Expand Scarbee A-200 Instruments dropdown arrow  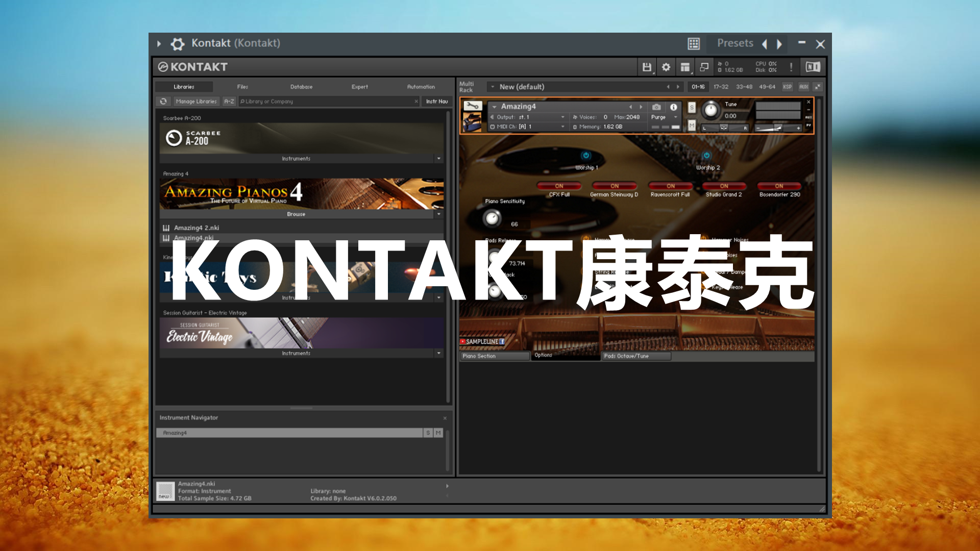tap(438, 159)
